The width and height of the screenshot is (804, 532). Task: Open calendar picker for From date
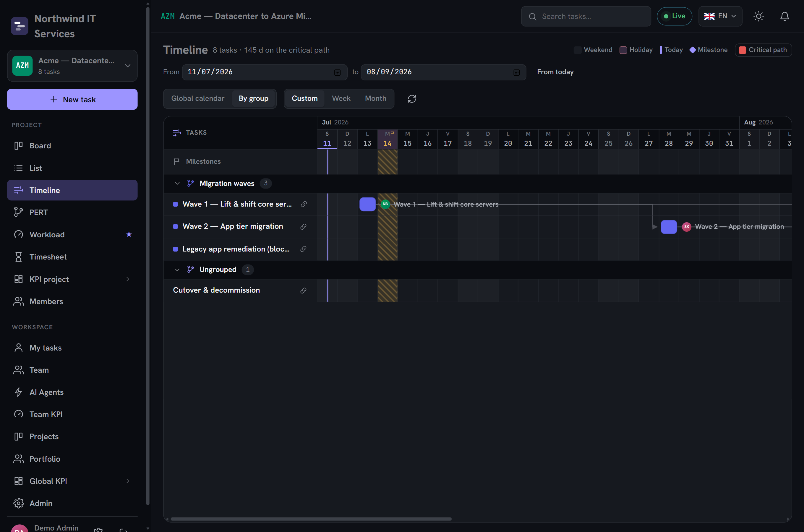[337, 72]
